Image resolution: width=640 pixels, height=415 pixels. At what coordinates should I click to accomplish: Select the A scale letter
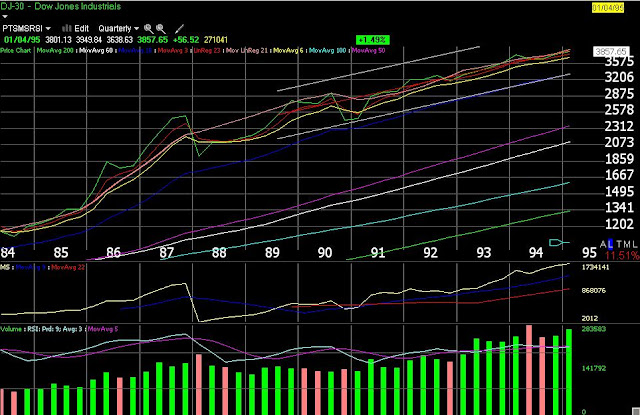coord(604,244)
